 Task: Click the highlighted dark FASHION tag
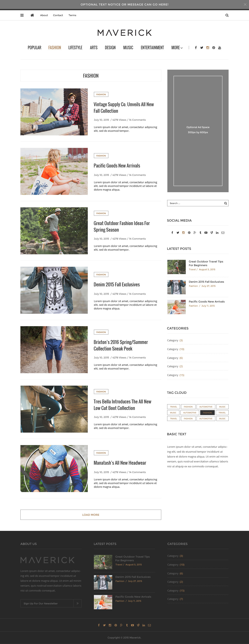tap(207, 413)
